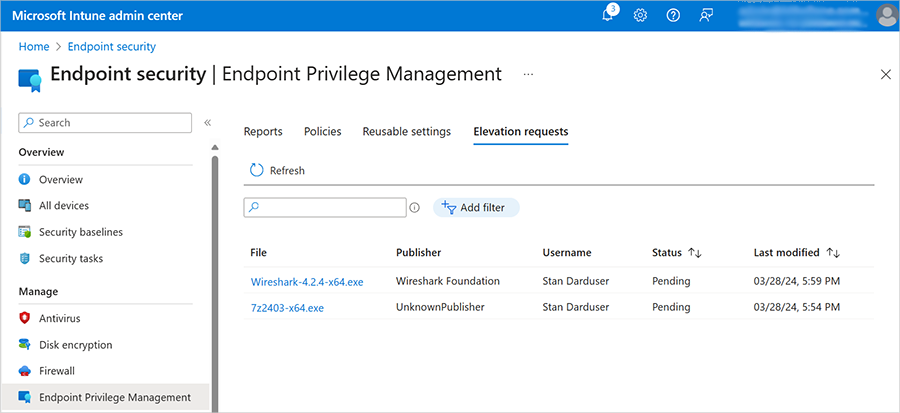The image size is (900, 413).
Task: Click UnknownPublisher cell
Action: pyautogui.click(x=440, y=307)
